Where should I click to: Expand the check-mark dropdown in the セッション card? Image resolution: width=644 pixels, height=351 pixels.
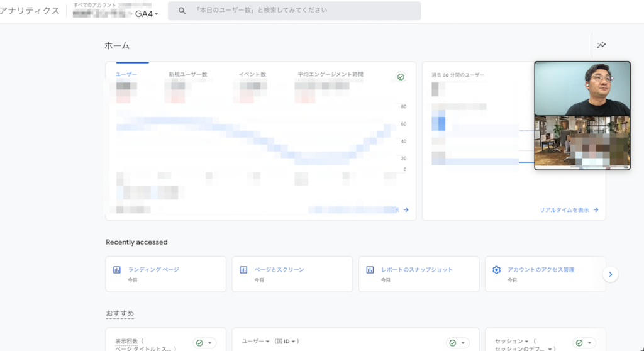(x=584, y=343)
